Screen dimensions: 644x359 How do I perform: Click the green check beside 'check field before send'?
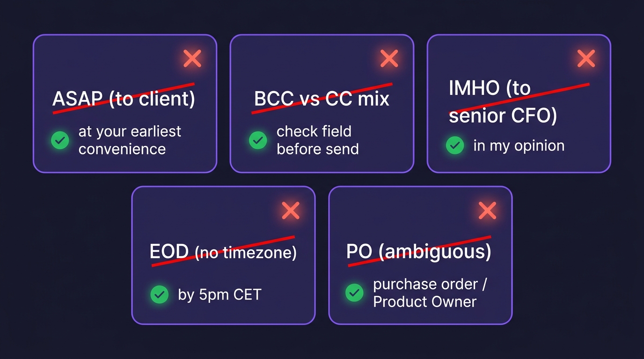pyautogui.click(x=258, y=140)
